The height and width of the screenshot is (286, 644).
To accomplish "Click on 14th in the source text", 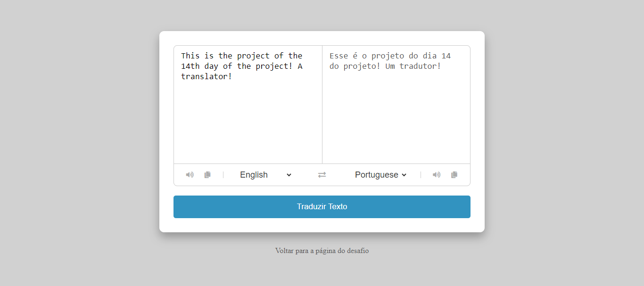I will click(x=190, y=66).
